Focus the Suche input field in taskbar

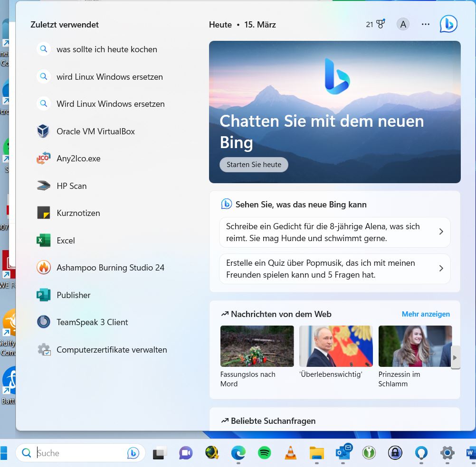[80, 453]
